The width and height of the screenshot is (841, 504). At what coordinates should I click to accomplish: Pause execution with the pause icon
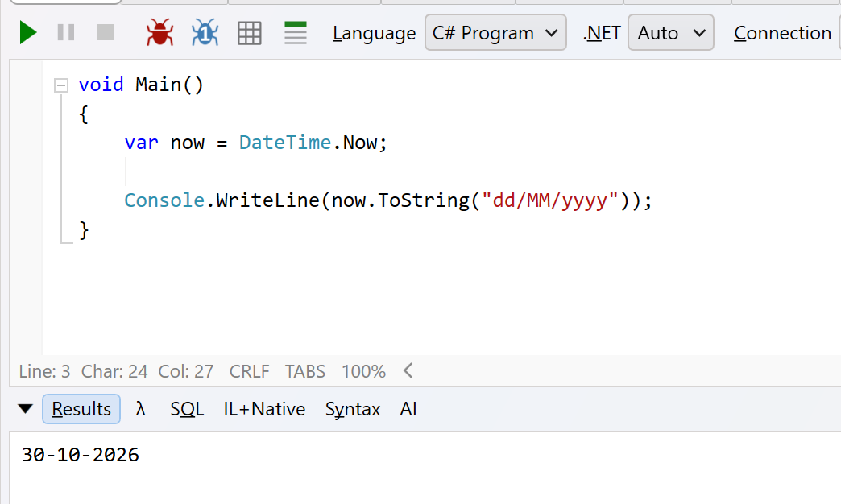66,33
